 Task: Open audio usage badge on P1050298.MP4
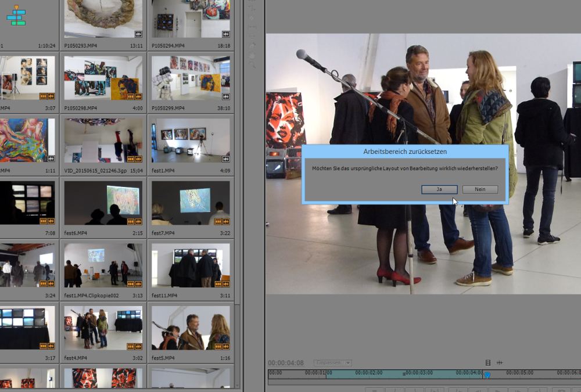138,97
